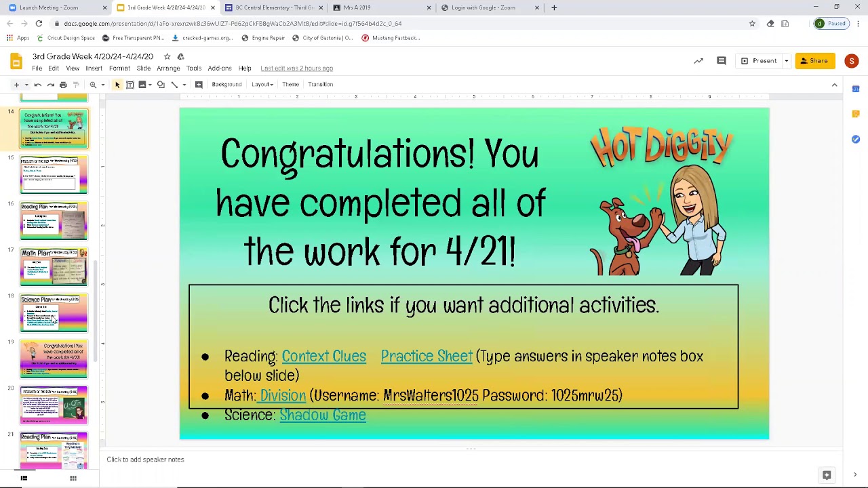
Task: Open the Edit menu
Action: (54, 68)
